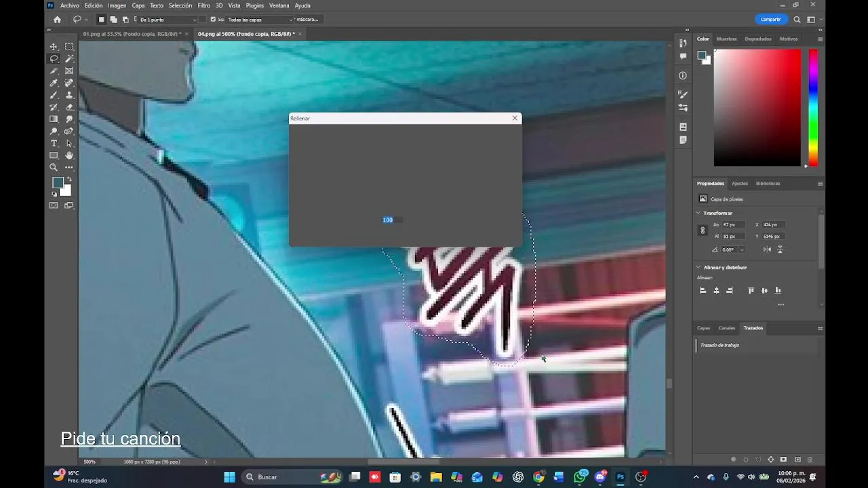Click the New Selection mode button
868x488 pixels.
(x=101, y=20)
